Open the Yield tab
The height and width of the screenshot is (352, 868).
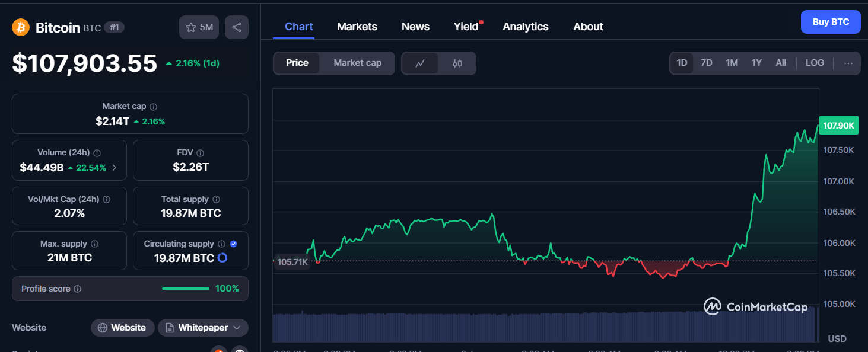point(466,27)
